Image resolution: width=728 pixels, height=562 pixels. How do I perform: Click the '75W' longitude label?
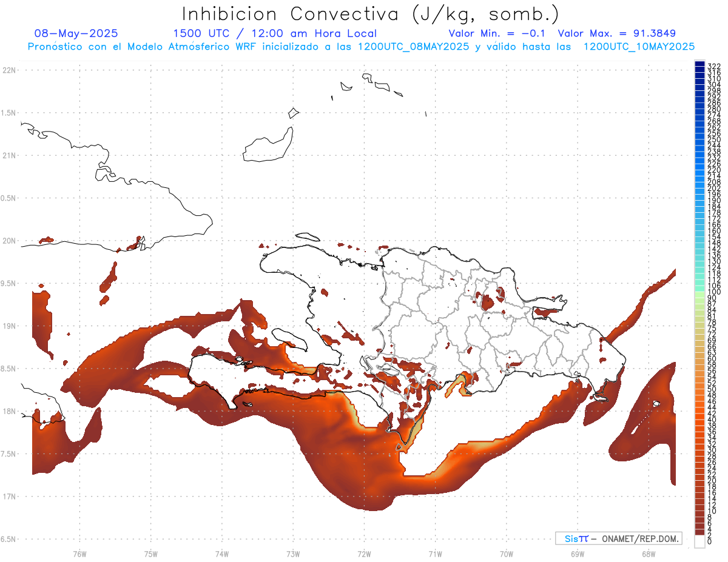click(150, 554)
